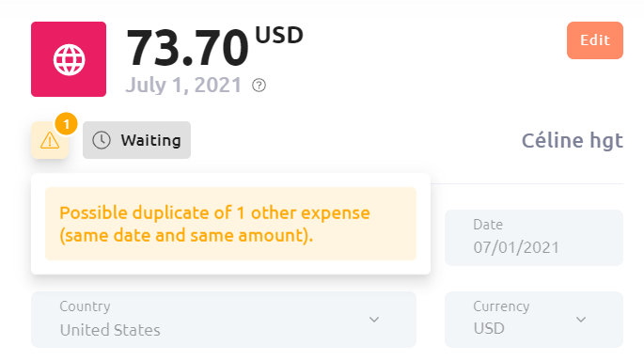Click the Date field label
The image size is (644, 361).
coord(488,225)
